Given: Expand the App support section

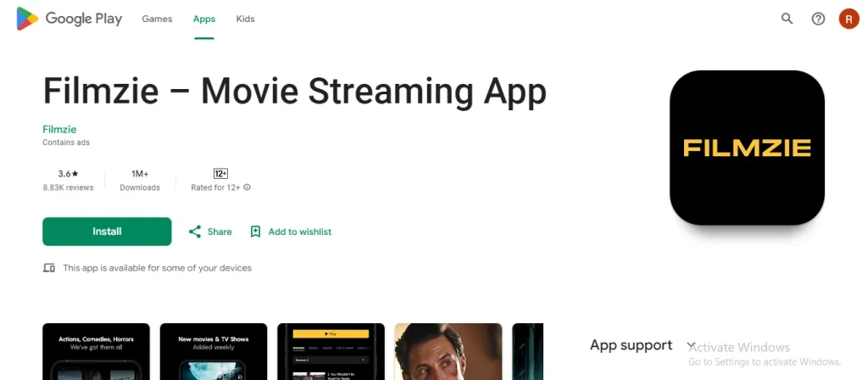Looking at the screenshot, I should tap(692, 346).
